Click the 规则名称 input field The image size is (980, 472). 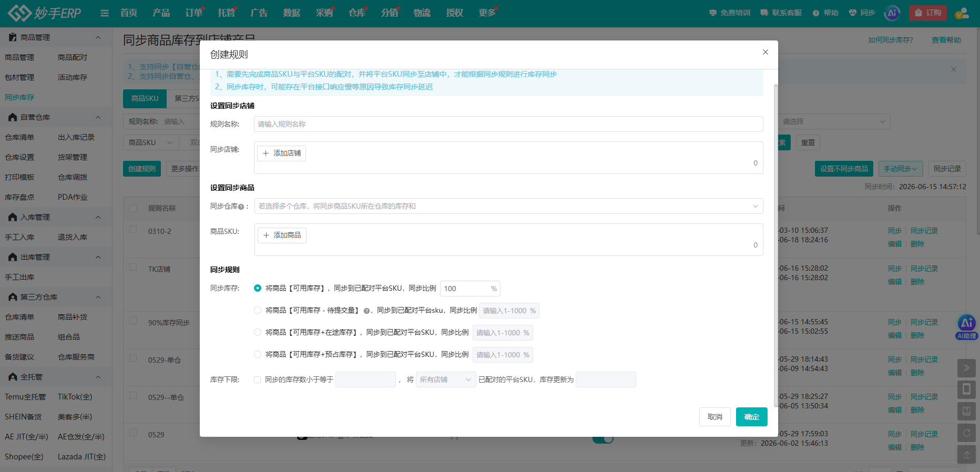508,124
